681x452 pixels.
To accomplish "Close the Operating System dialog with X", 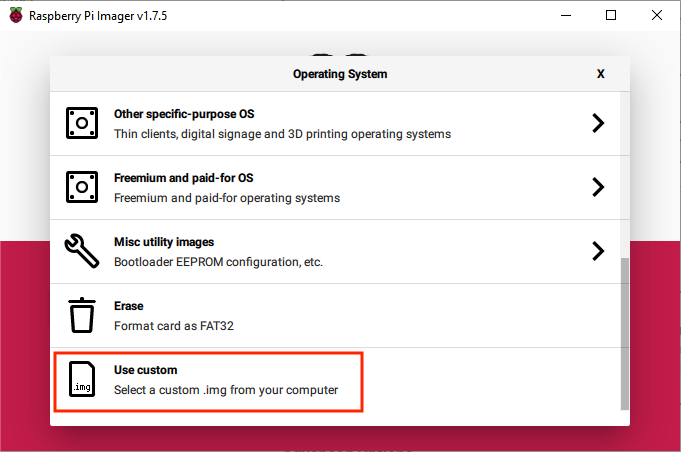I will pyautogui.click(x=600, y=74).
